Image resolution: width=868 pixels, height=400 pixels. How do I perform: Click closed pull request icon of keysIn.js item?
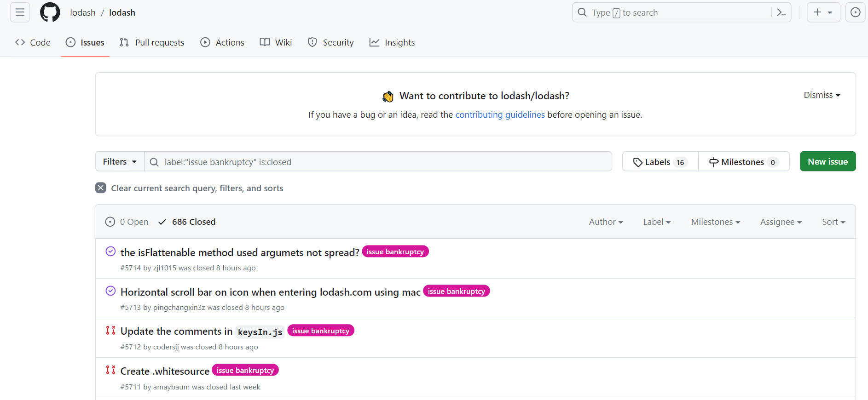coord(110,330)
